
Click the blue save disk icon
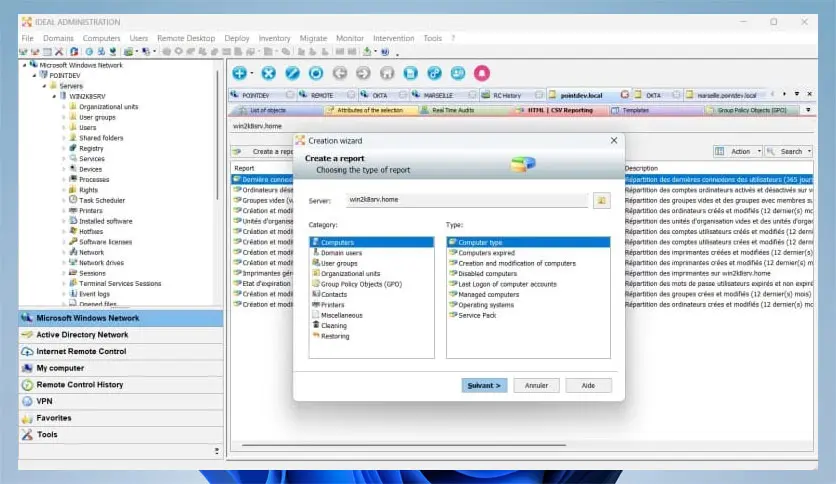click(411, 73)
